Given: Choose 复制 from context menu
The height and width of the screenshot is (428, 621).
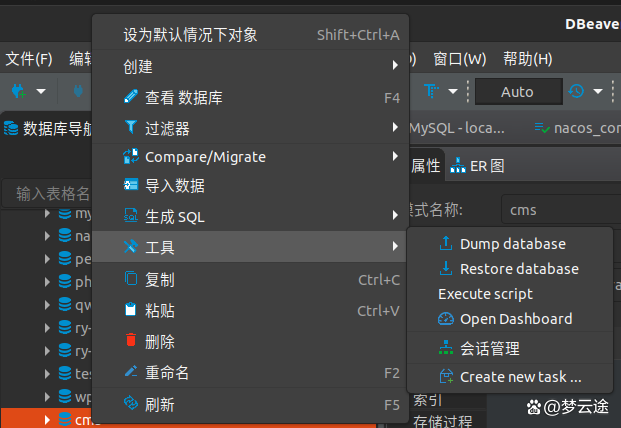Looking at the screenshot, I should pyautogui.click(x=250, y=279).
